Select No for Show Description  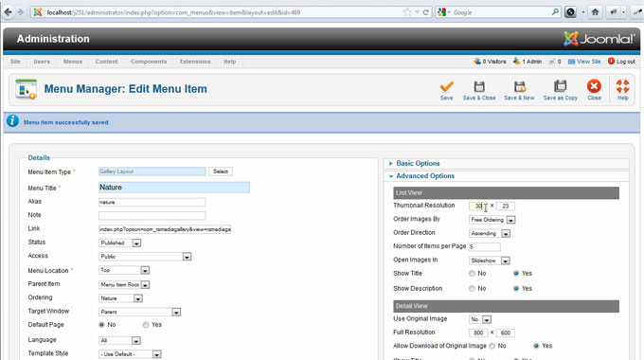pyautogui.click(x=472, y=289)
